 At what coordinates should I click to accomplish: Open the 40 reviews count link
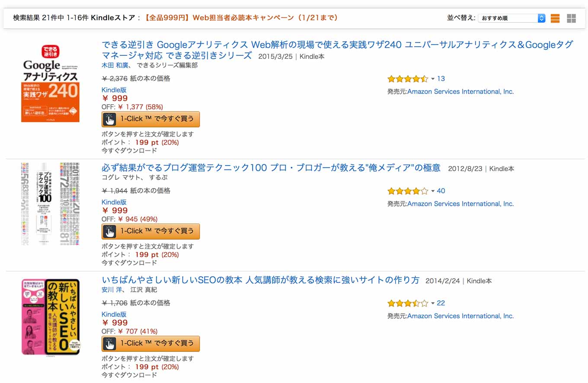441,191
